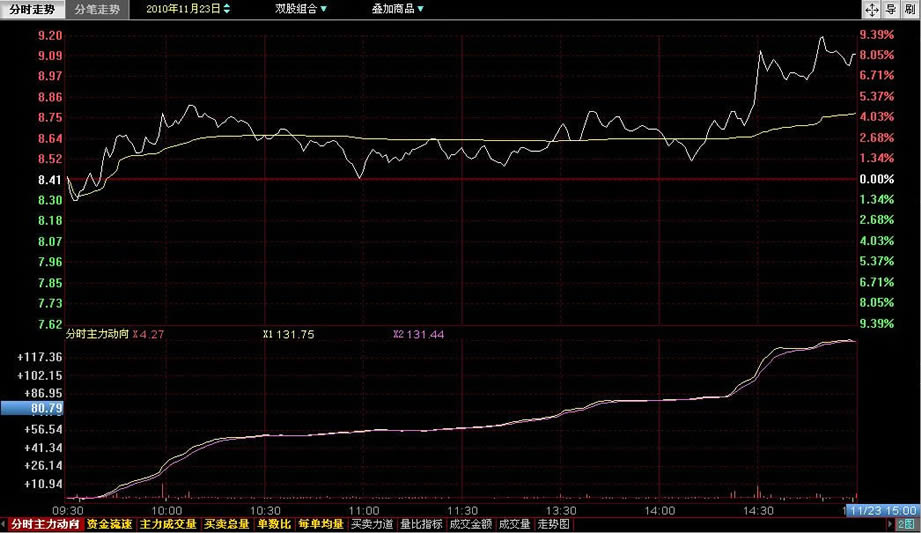Select the 单数比 indicator tab
This screenshot has height=533, width=921.
point(273,523)
